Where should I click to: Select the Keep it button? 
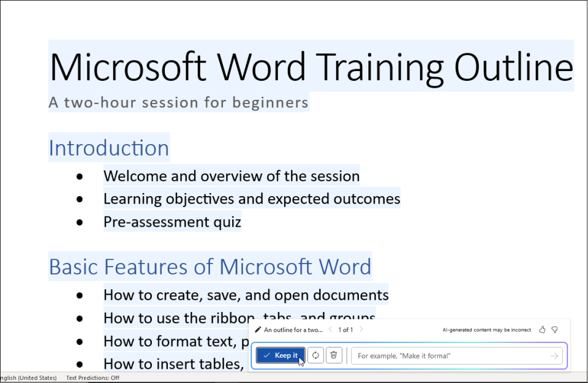tap(280, 355)
